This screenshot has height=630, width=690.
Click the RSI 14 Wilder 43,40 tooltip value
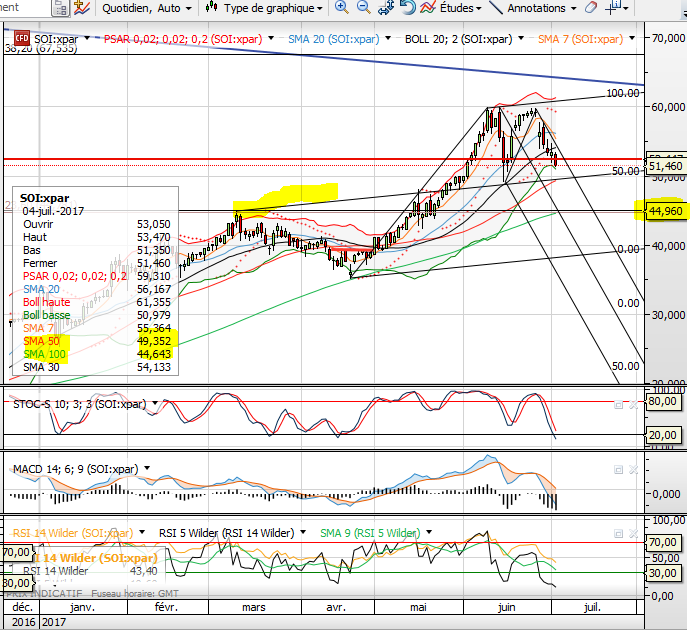coord(144,571)
